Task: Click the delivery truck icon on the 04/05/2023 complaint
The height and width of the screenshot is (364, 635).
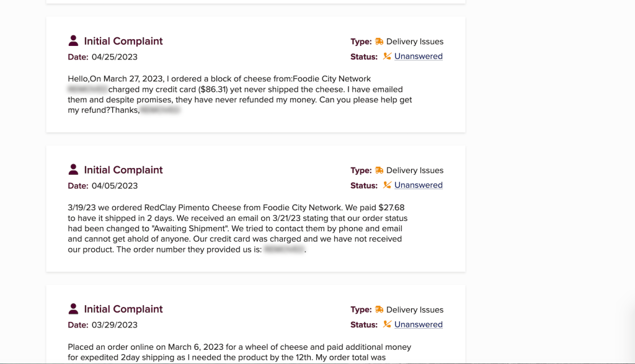Action: coord(379,171)
